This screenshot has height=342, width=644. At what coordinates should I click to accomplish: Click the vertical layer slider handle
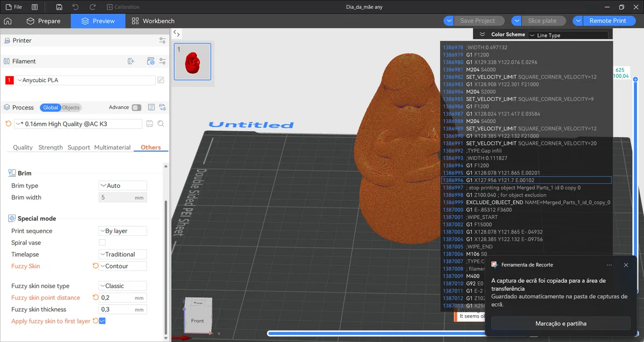(x=635, y=79)
